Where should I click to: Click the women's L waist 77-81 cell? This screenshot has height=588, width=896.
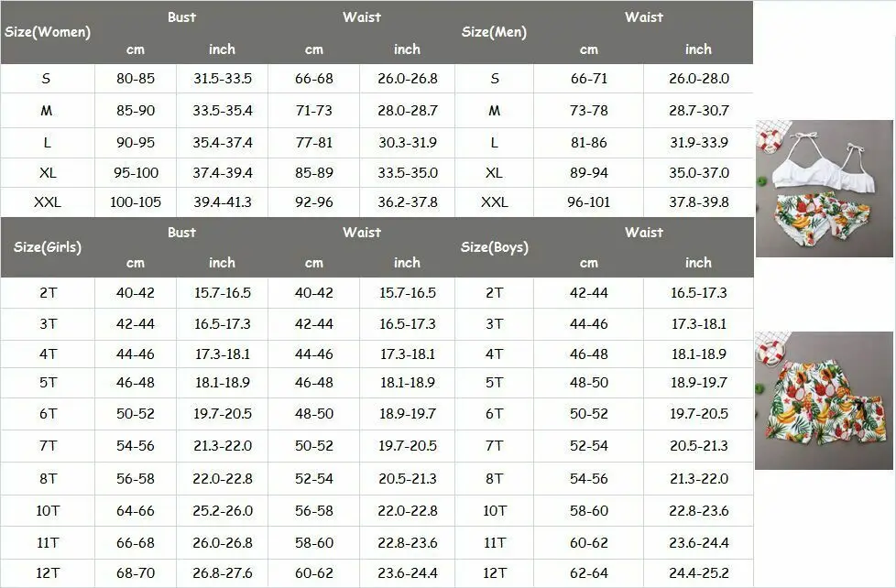point(313,142)
